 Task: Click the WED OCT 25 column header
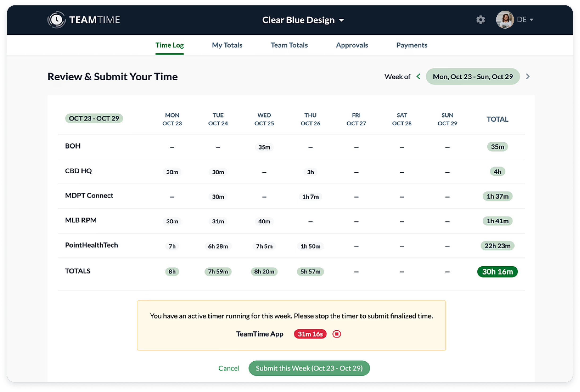264,119
